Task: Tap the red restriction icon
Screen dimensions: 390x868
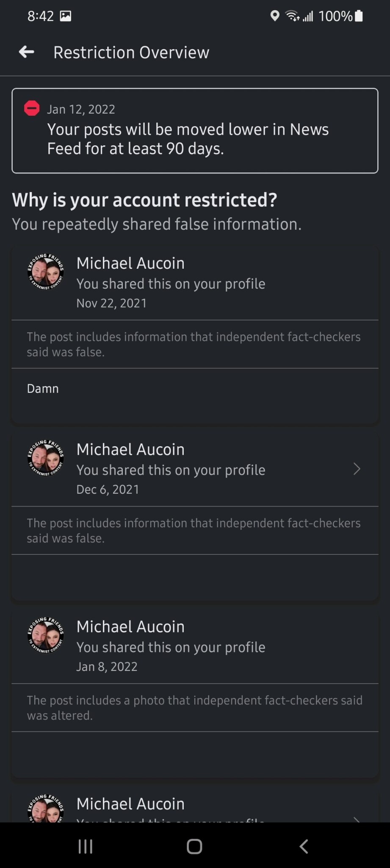Action: [x=32, y=108]
